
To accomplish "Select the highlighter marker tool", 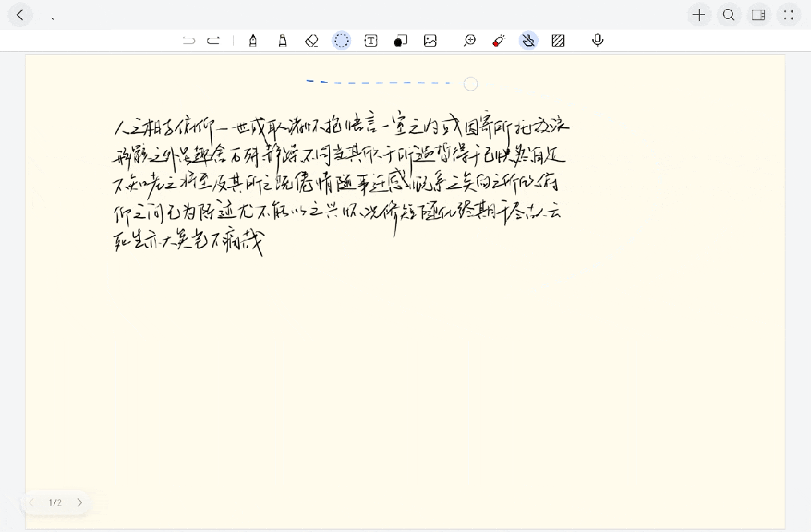I will click(x=283, y=41).
